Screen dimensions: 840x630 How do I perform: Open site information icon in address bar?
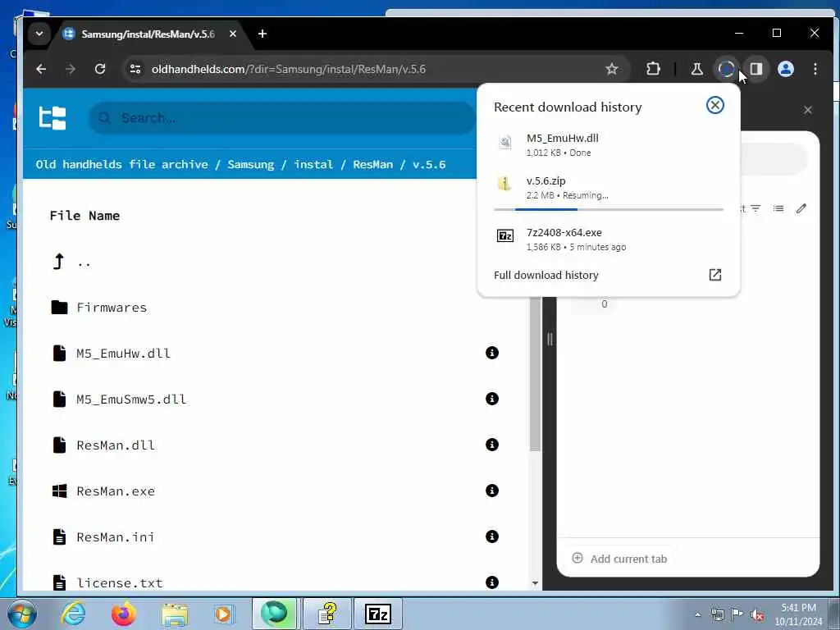coord(135,69)
